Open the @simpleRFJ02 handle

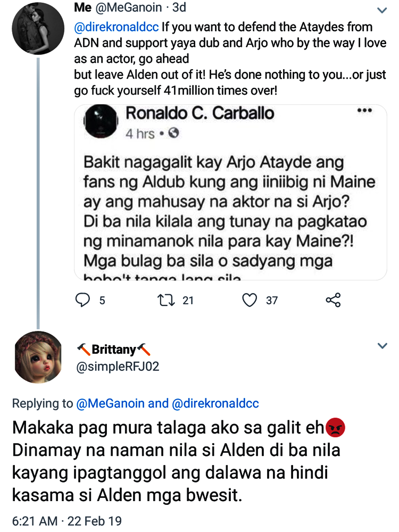(118, 367)
